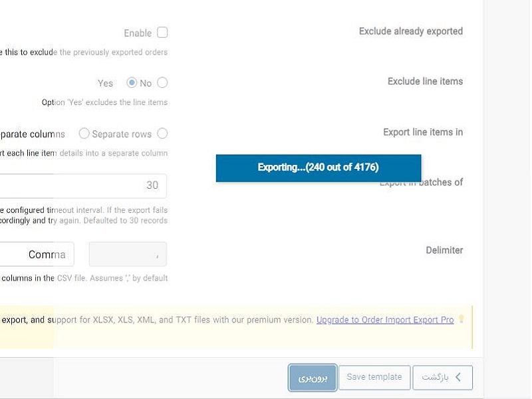Open the Upgrade to Order Import Export Pro link

tap(385, 320)
